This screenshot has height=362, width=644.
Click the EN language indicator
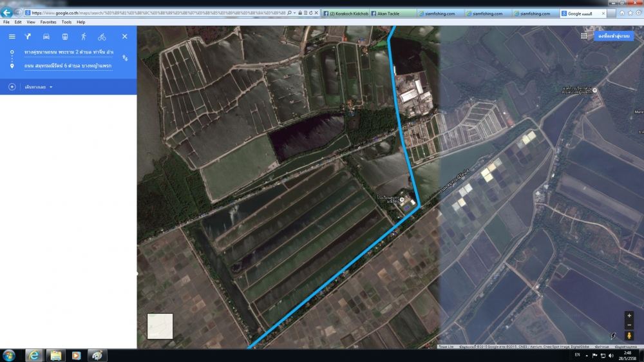[577, 355]
